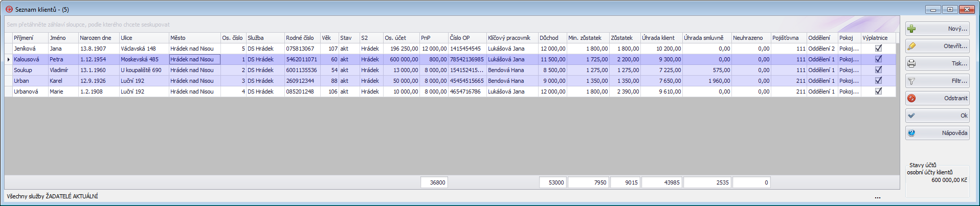980x206 pixels.
Task: Toggle Výplatnice checkbox for Urbanová Marie
Action: [x=878, y=91]
